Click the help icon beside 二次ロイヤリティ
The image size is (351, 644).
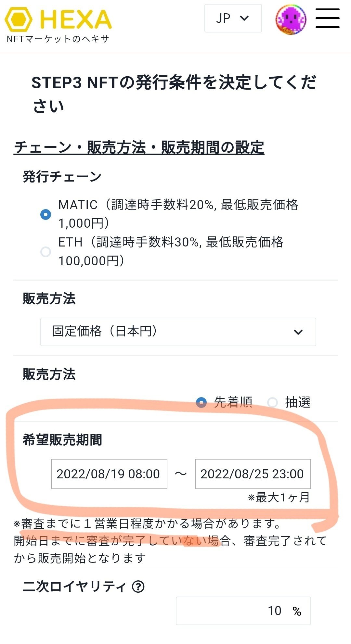coord(138,587)
